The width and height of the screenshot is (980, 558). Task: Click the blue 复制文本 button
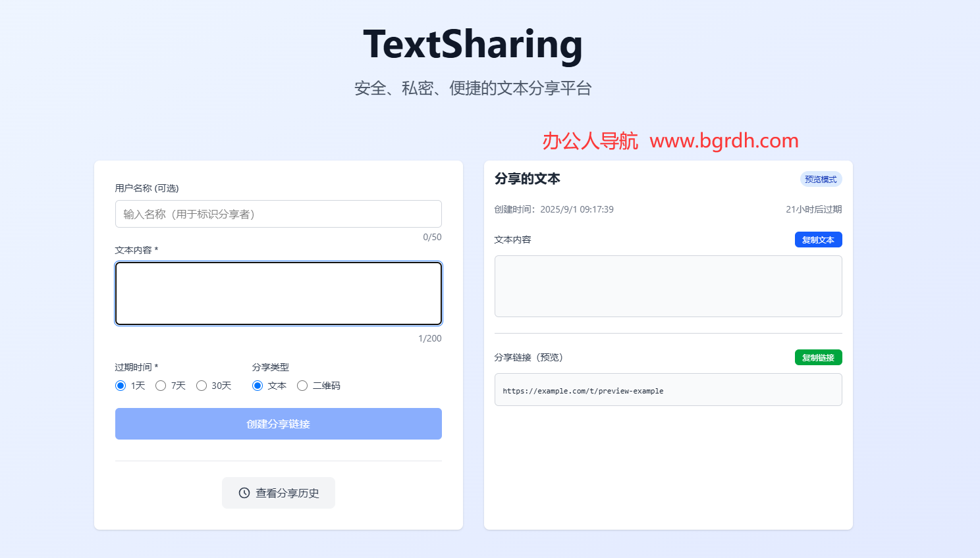818,240
